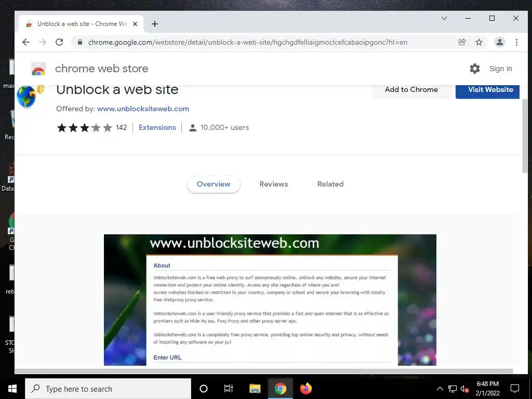Image resolution: width=532 pixels, height=399 pixels.
Task: Click the network tray icon
Action: (x=453, y=389)
